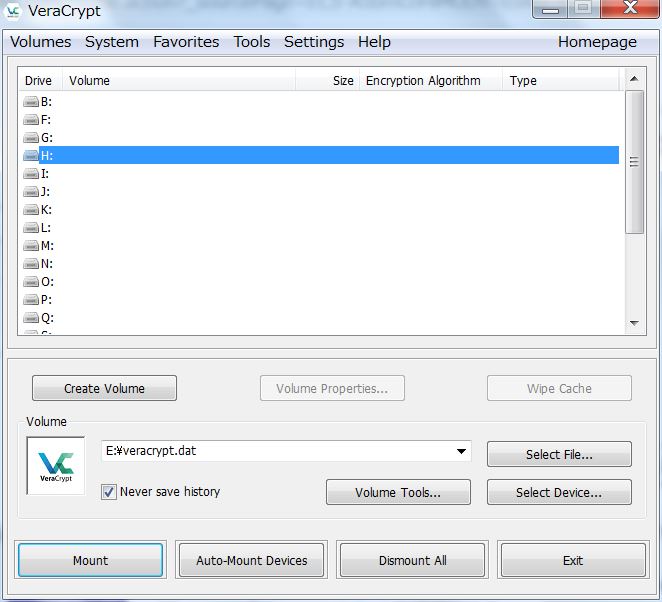Click the VeraCrypt logo in Volume section
Image resolution: width=662 pixels, height=602 pixels.
pyautogui.click(x=56, y=466)
